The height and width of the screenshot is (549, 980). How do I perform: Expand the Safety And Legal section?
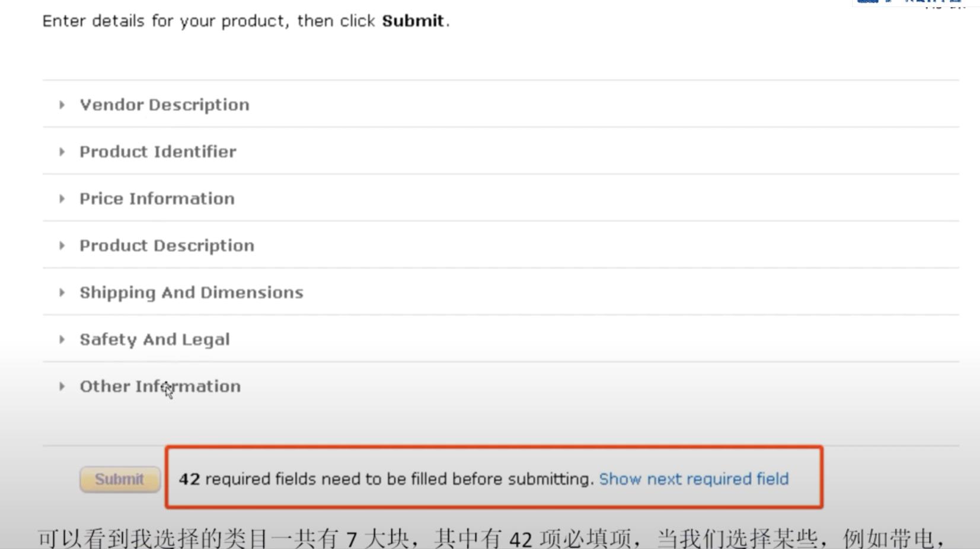pyautogui.click(x=155, y=339)
